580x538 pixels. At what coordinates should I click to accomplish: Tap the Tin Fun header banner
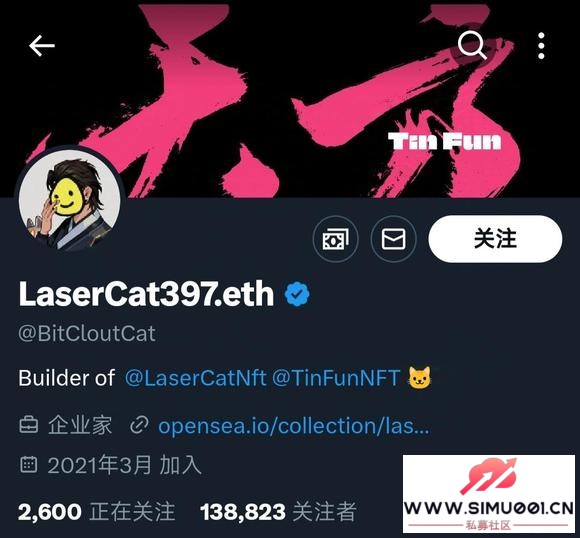click(290, 99)
